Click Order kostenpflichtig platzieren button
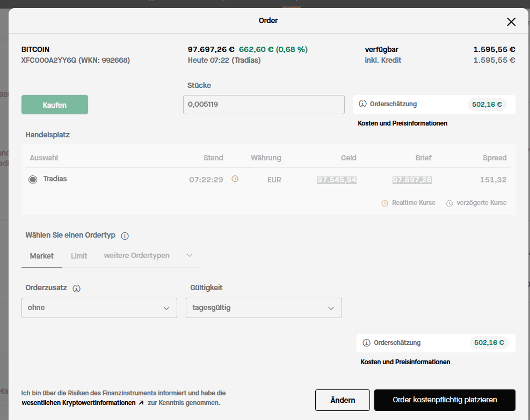The image size is (530, 420). 445,400
